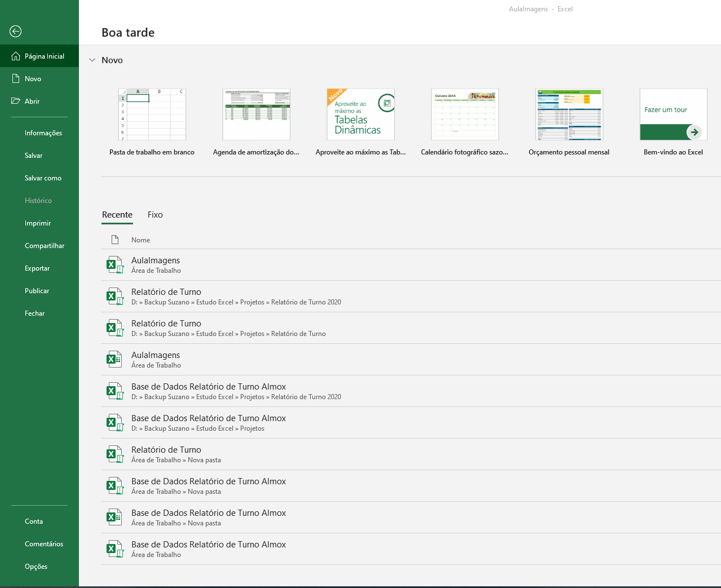Open Salvar como option
Image resolution: width=721 pixels, height=588 pixels.
click(39, 178)
